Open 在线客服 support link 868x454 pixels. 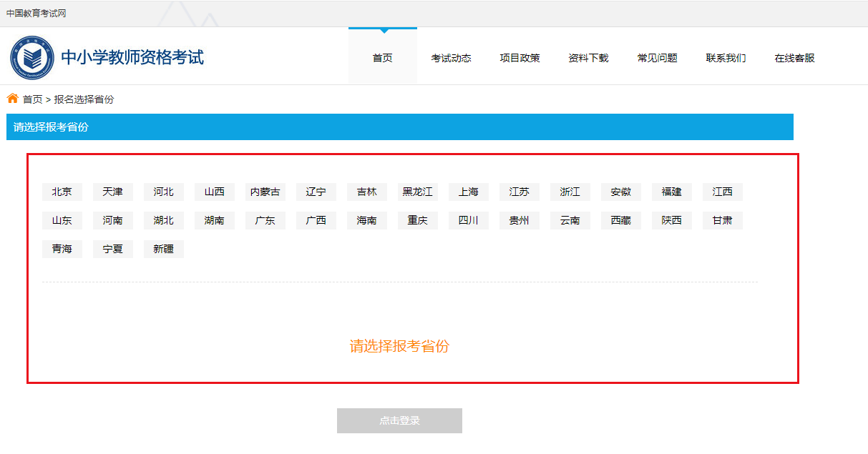coord(794,58)
